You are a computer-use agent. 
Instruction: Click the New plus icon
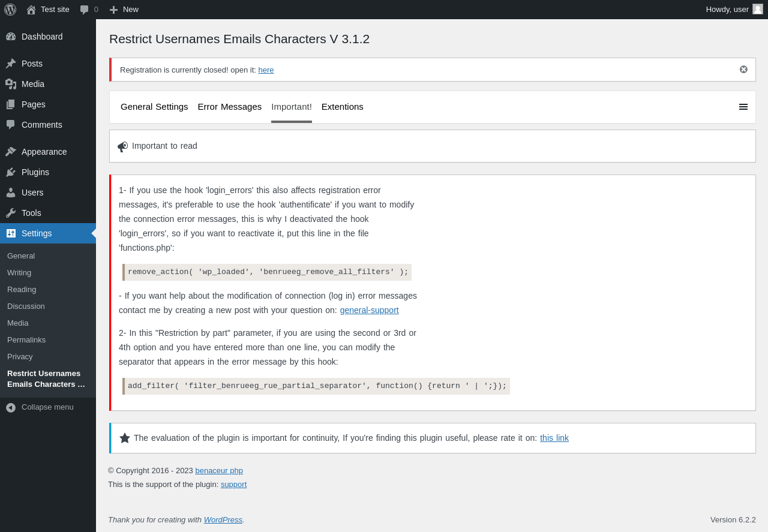click(x=113, y=10)
